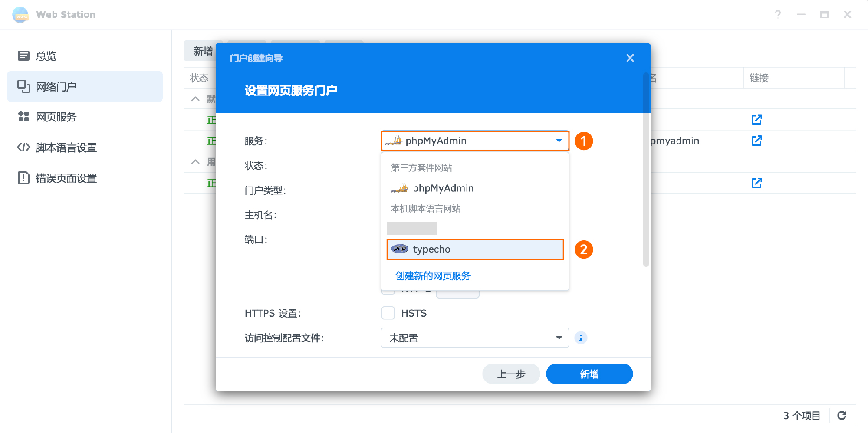Click the dialog's vertical scrollbar
The image size is (868, 433).
tap(646, 174)
